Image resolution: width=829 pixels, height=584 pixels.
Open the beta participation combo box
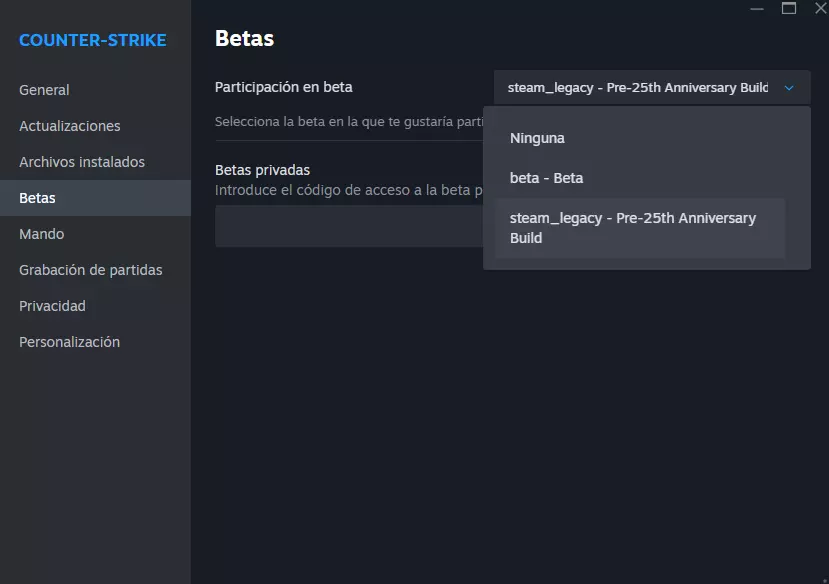point(651,88)
